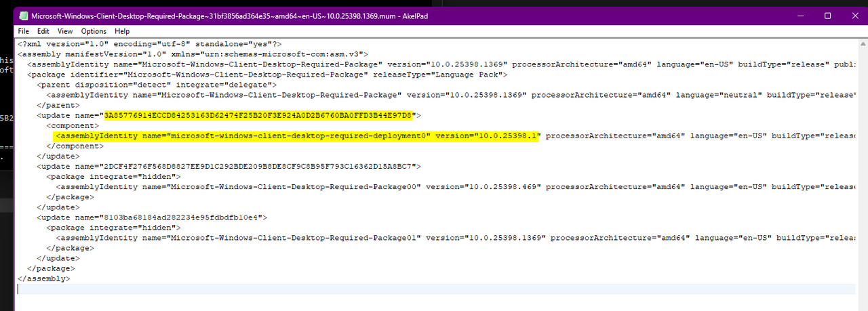Maximize the AkelPad window

pyautogui.click(x=827, y=15)
